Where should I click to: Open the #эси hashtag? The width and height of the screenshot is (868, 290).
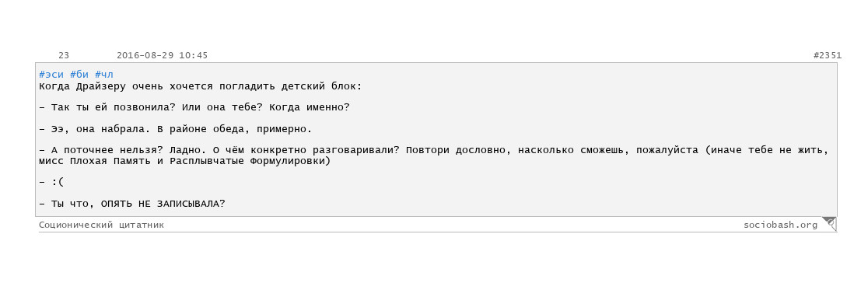click(51, 74)
